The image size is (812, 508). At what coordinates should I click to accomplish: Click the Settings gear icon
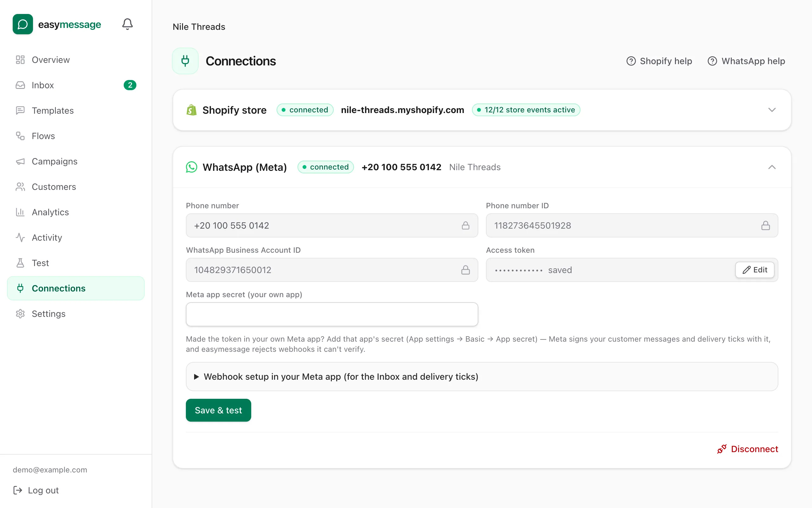20,314
